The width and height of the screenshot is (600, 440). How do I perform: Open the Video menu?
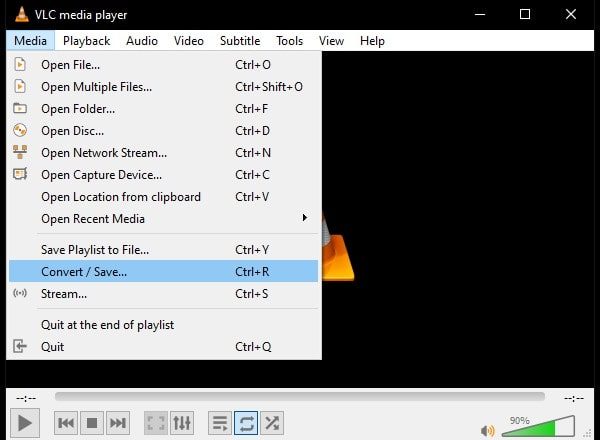189,41
